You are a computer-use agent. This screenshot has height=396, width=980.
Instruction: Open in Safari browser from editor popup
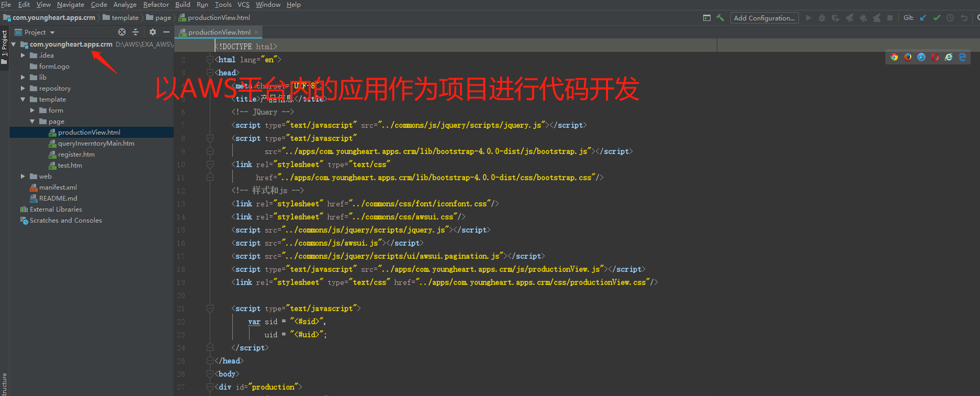point(921,57)
